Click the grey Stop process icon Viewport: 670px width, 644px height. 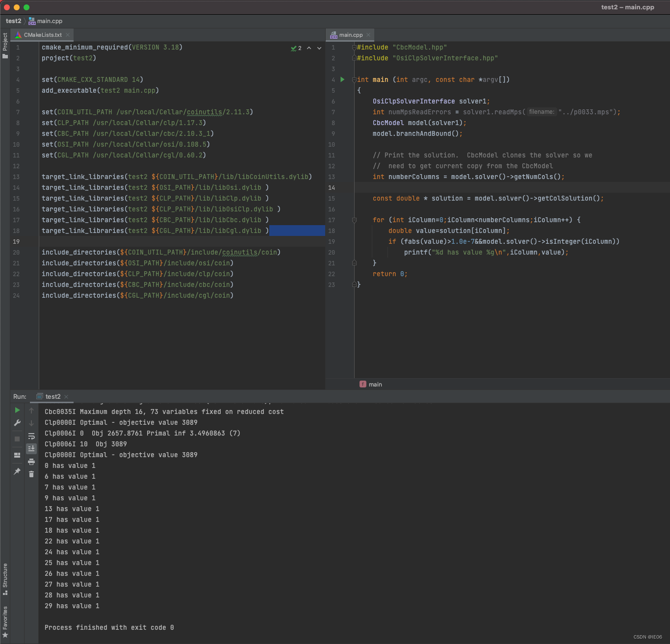[17, 439]
